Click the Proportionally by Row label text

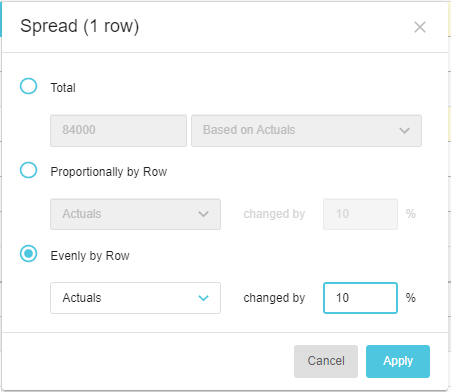click(x=109, y=172)
